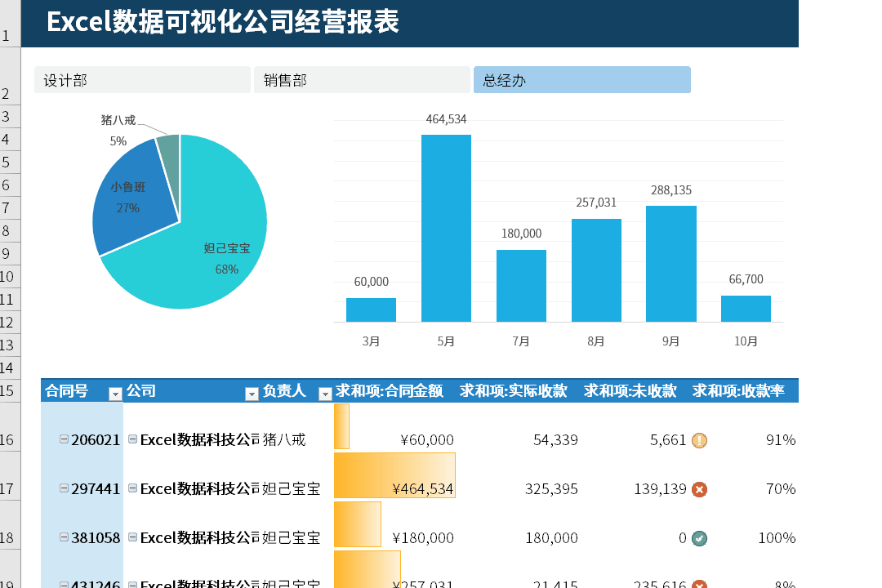882x588 pixels.
Task: Click the green checkmark icon in row 18
Action: (x=699, y=539)
